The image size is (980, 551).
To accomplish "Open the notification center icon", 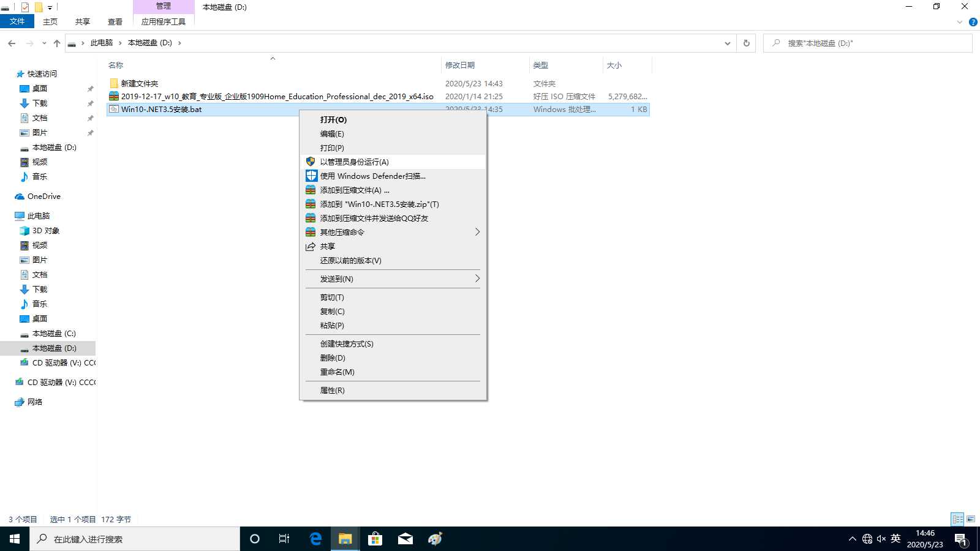I will click(x=960, y=539).
